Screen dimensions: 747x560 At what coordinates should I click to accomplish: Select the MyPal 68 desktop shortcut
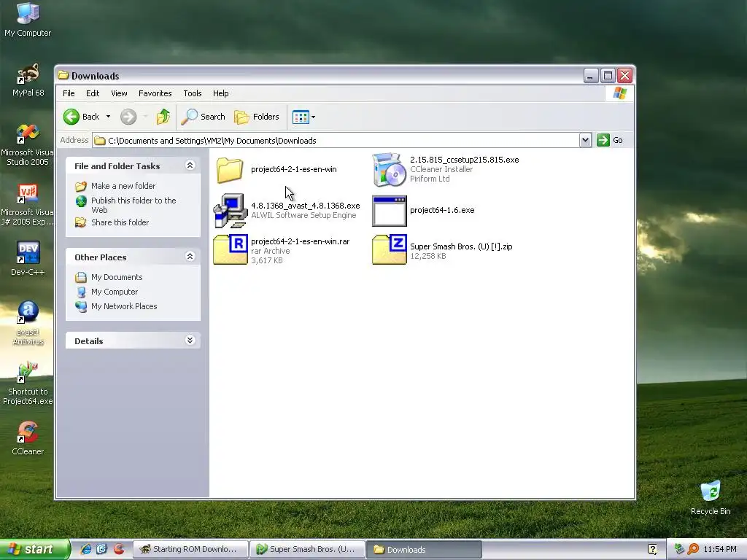click(28, 79)
